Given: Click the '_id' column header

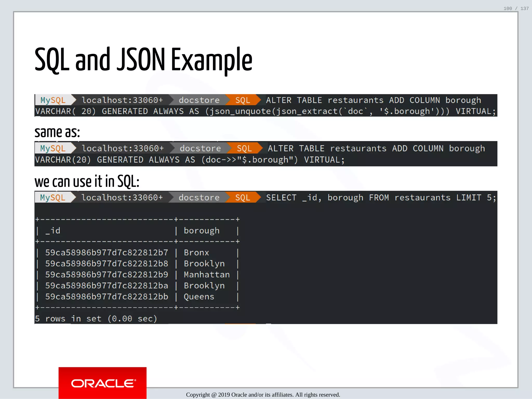Looking at the screenshot, I should [x=53, y=231].
